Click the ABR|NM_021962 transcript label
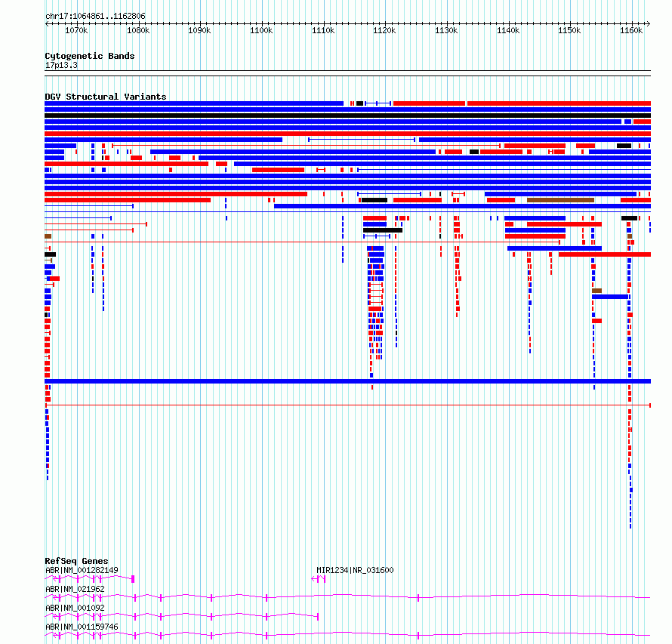Image resolution: width=672 pixels, height=644 pixels. (x=75, y=589)
